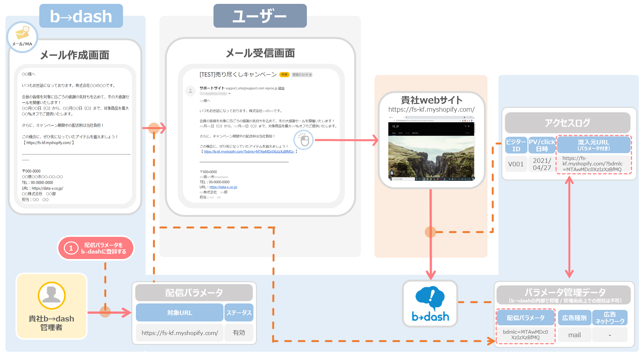
Task: Click the 有効 status cell
Action: tap(239, 333)
